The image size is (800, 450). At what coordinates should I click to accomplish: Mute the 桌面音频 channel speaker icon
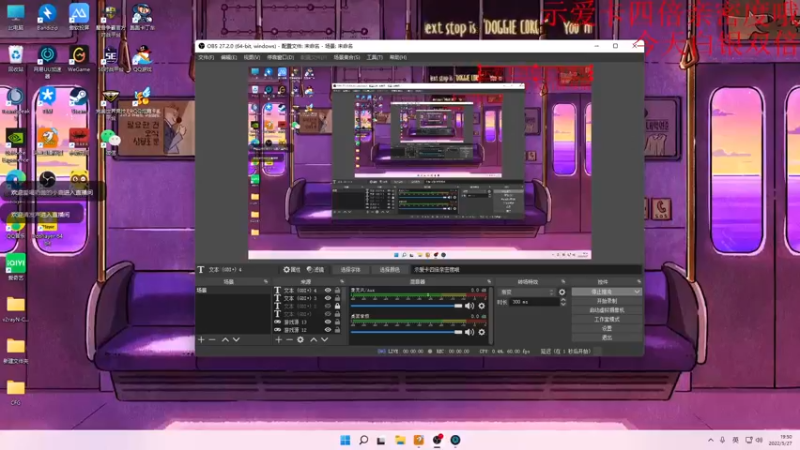[469, 332]
